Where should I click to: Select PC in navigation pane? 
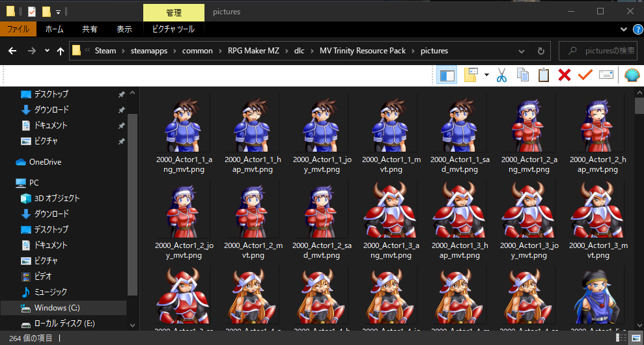pos(34,182)
